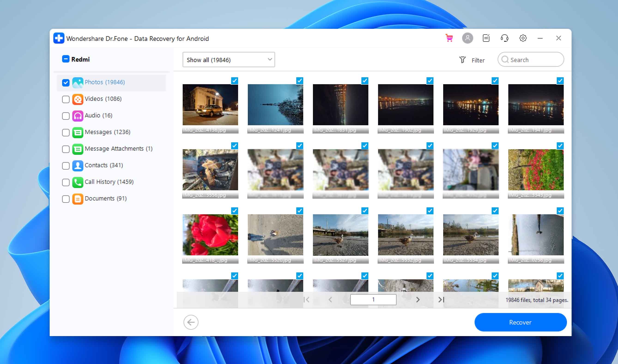The height and width of the screenshot is (364, 618).
Task: Open the IMG_202..1241.jpg blue sky thumbnail
Action: pos(275,105)
